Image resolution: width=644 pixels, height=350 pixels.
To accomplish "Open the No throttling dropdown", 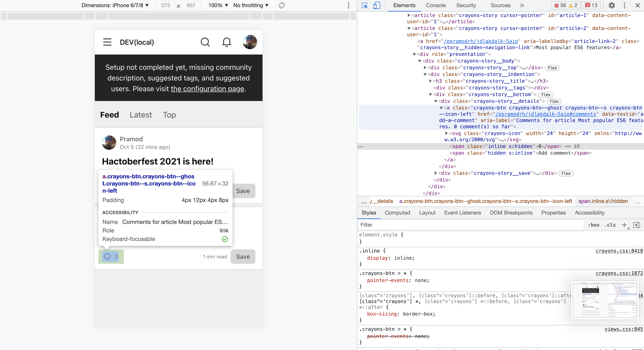I will (251, 6).
